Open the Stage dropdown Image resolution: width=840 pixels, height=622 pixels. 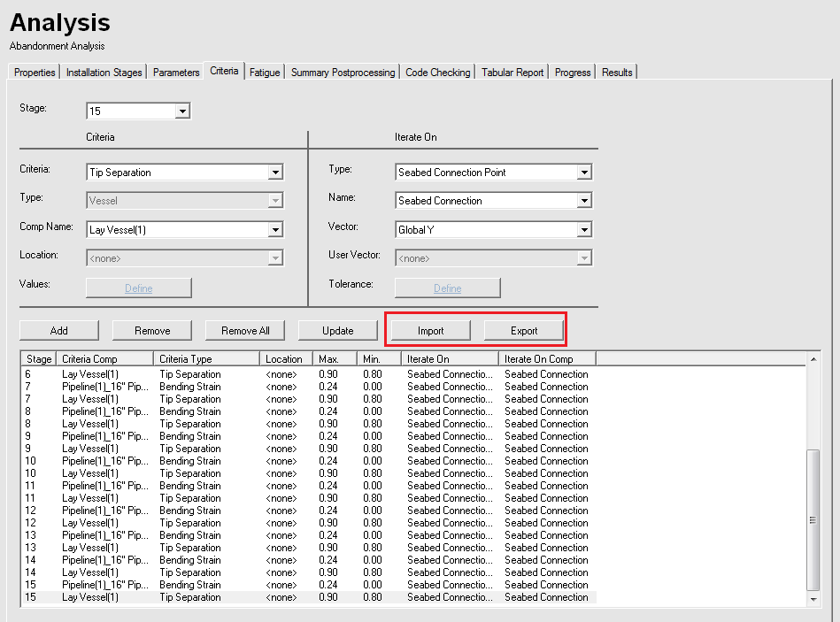click(181, 111)
